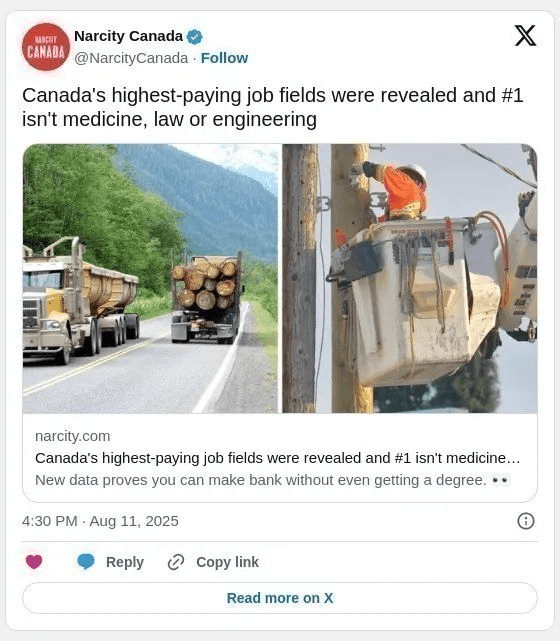Open the Narcity Canada profile avatar
The image size is (560, 641).
tap(46, 47)
